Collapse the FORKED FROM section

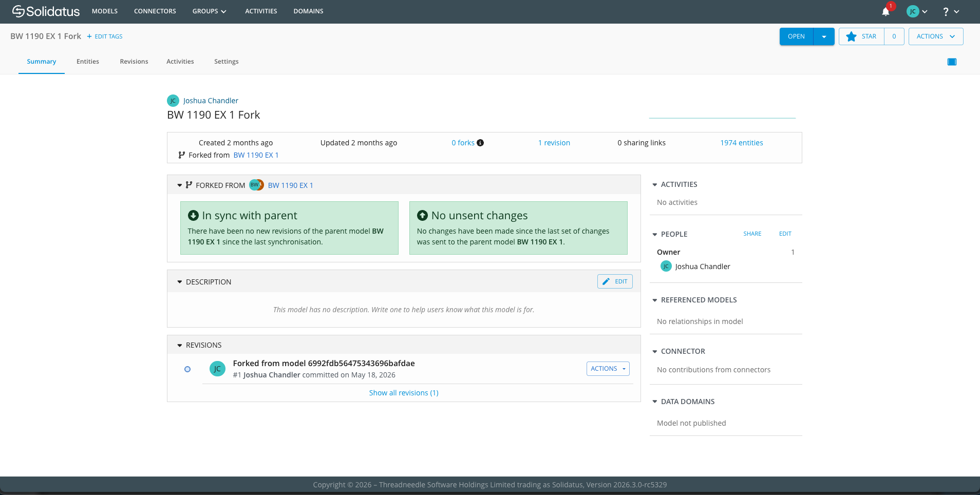pos(180,185)
